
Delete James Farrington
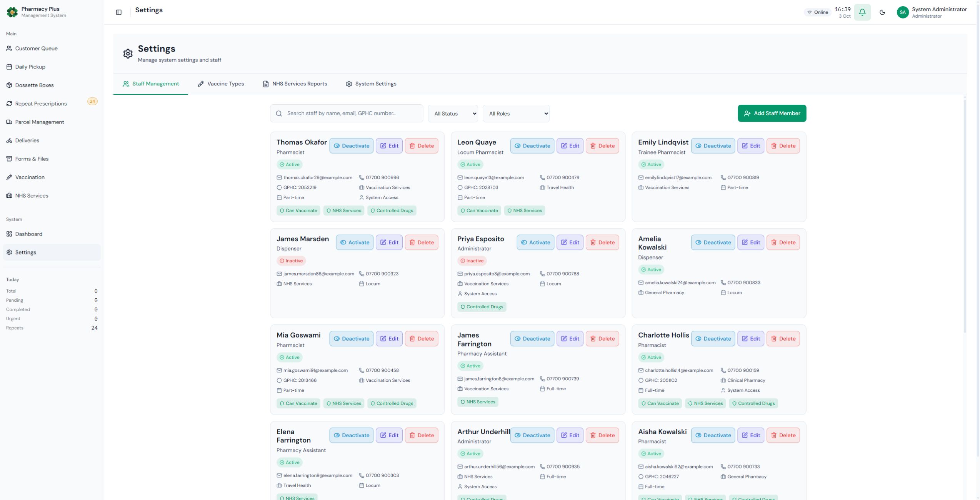[602, 339]
